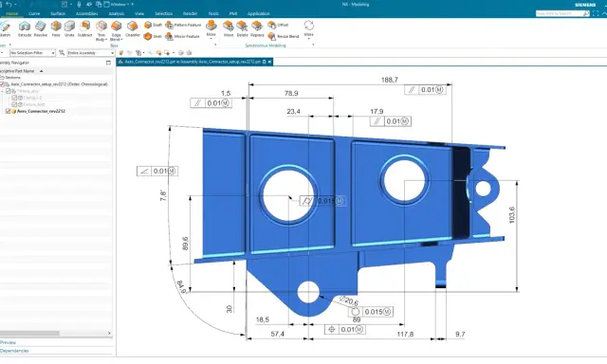Select the Sketch tool
This screenshot has width=607, height=364.
point(5,29)
